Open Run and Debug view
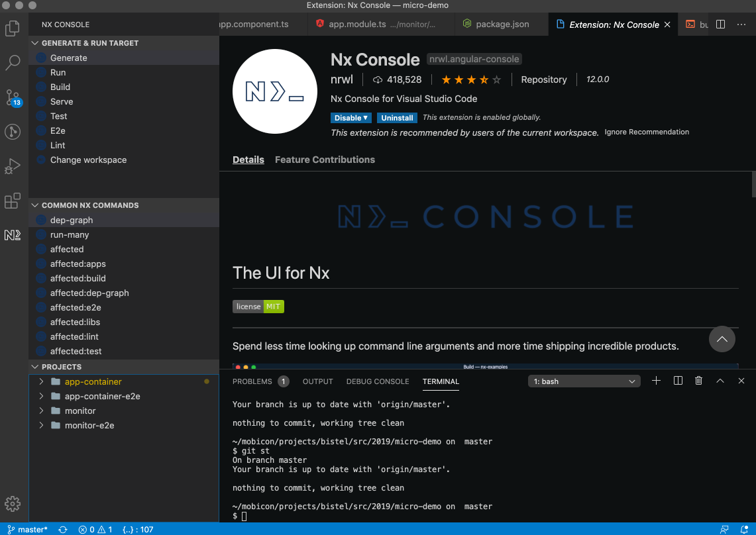The height and width of the screenshot is (535, 756). pyautogui.click(x=13, y=166)
